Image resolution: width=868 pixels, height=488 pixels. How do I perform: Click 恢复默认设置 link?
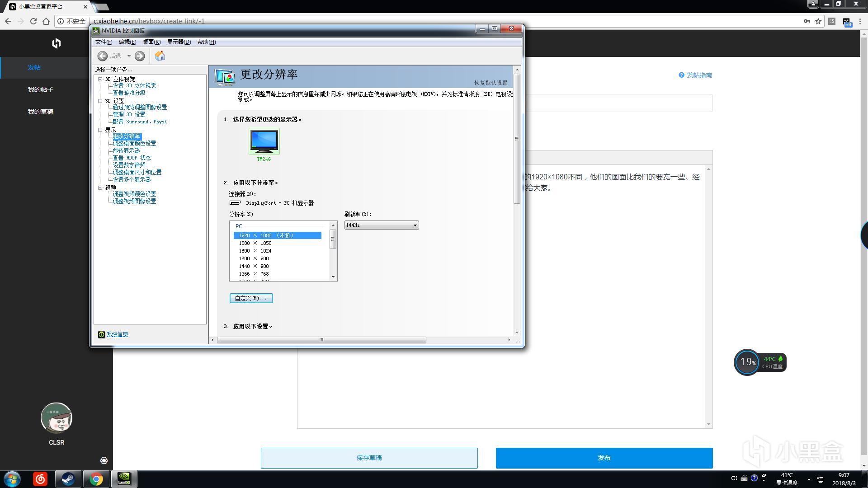point(491,83)
